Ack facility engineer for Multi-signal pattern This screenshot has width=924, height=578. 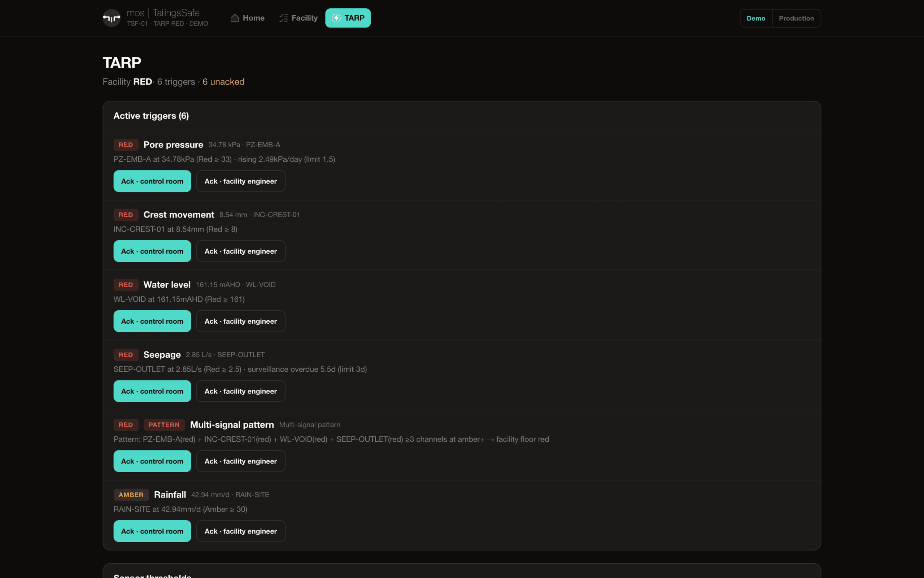tap(240, 461)
